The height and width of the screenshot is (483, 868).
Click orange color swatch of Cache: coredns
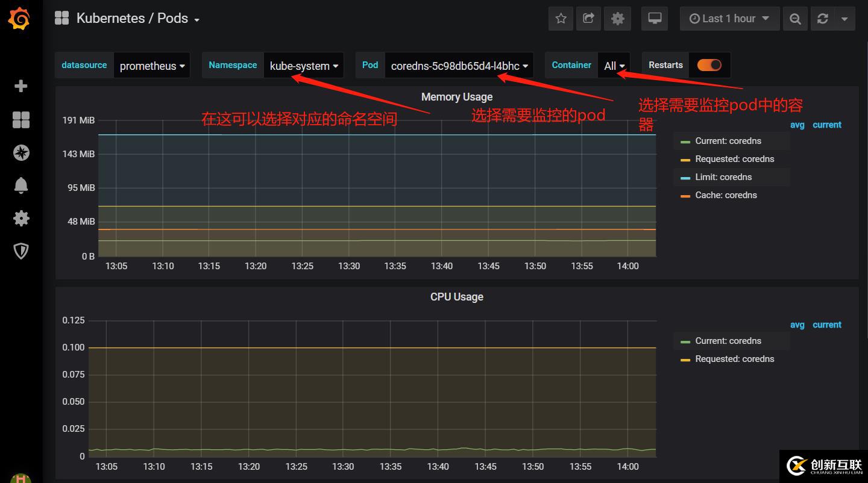point(685,196)
